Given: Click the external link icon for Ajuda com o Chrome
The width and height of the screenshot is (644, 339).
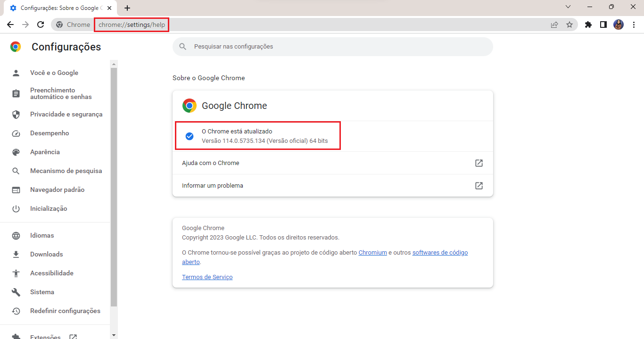Looking at the screenshot, I should point(479,163).
